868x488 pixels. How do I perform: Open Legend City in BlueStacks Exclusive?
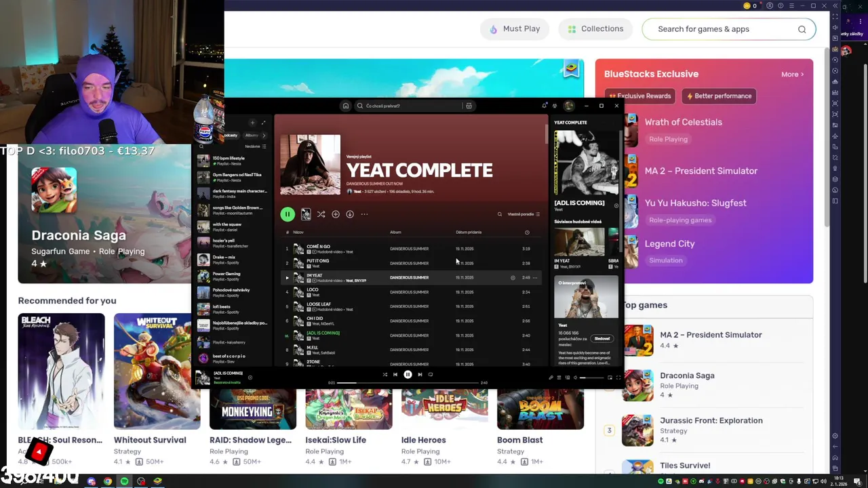pos(669,244)
